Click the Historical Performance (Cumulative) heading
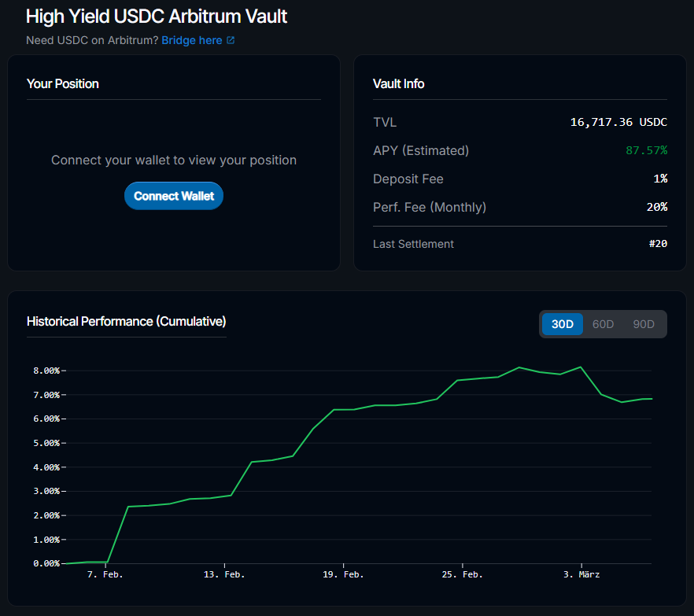694x616 pixels. tap(126, 321)
